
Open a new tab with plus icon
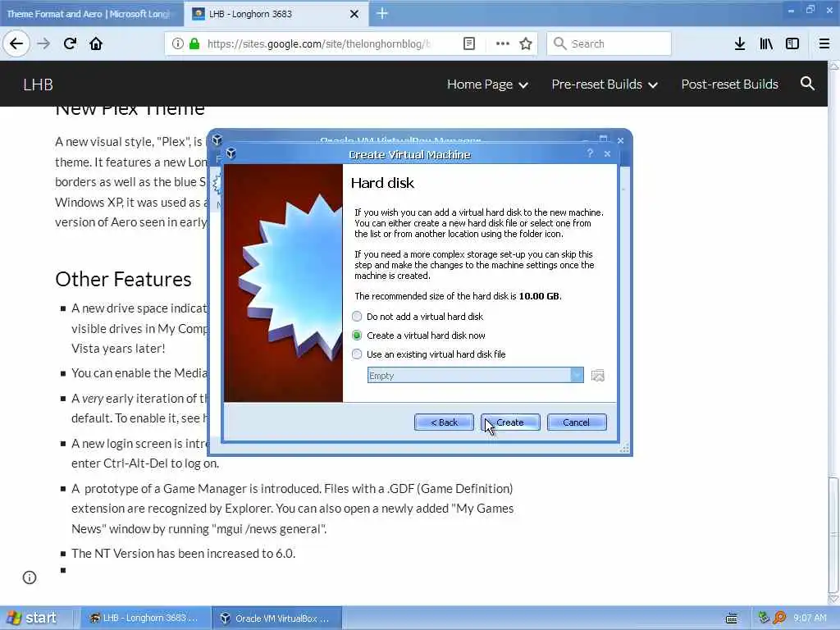382,13
